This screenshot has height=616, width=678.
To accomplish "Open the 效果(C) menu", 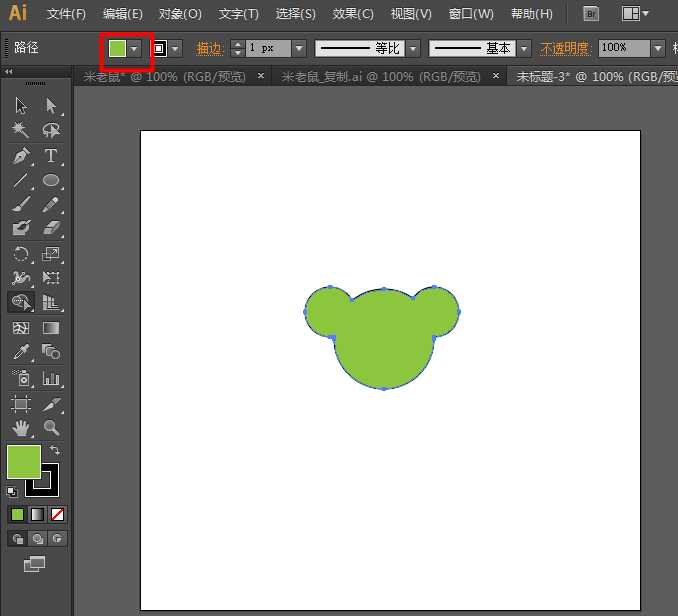I will tap(353, 14).
